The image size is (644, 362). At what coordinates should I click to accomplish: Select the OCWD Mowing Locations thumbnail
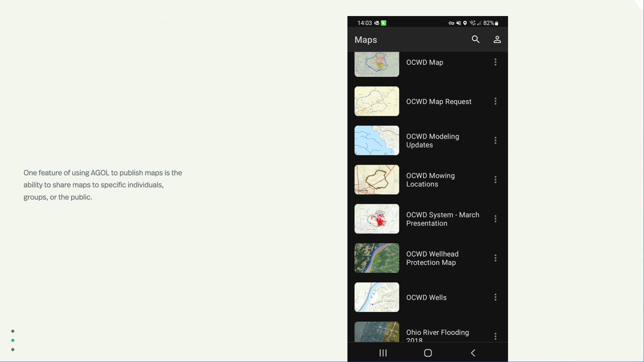377,180
